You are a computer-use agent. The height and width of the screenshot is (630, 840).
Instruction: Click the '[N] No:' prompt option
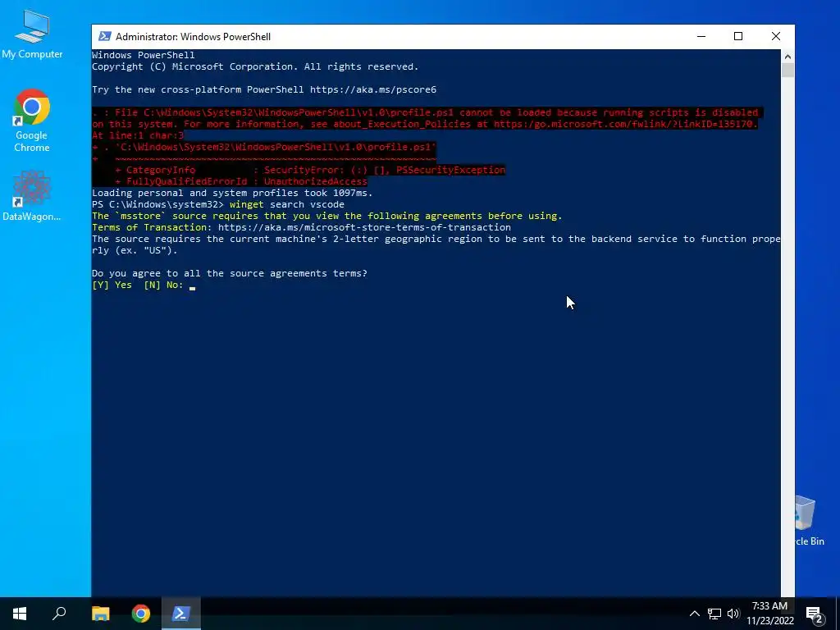(x=163, y=285)
